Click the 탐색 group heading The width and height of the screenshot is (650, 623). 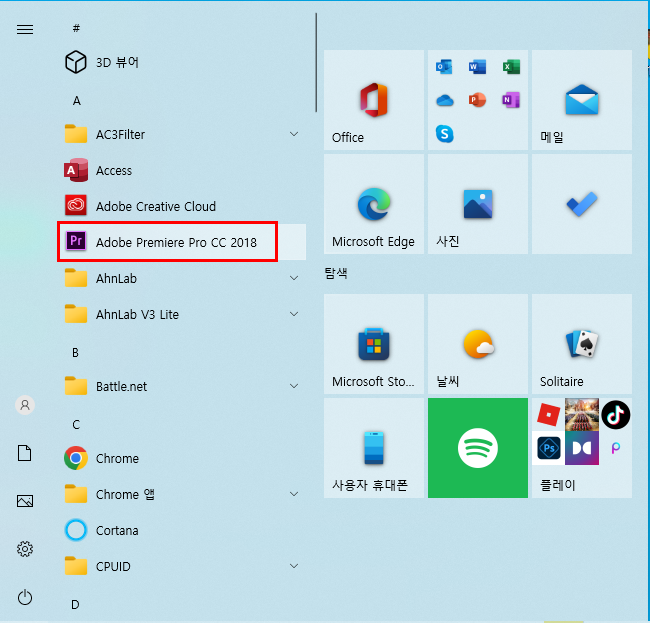click(x=336, y=273)
